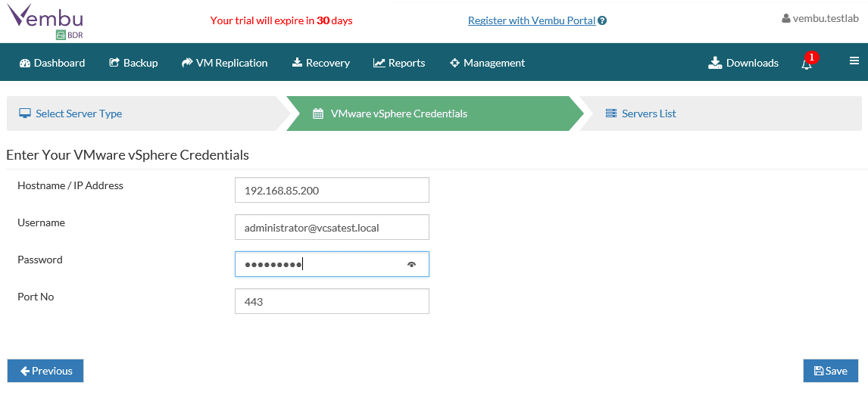868x398 pixels.
Task: Go to Select Server Type step
Action: click(79, 113)
